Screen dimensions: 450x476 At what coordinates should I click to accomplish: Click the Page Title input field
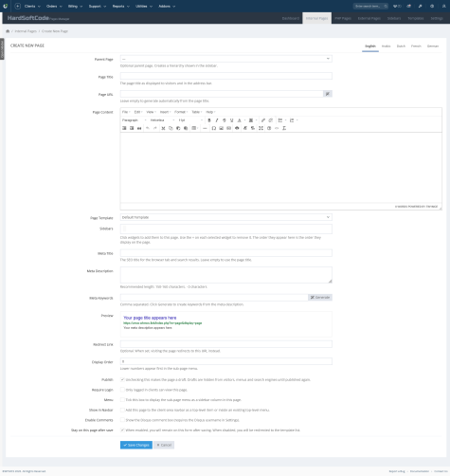point(226,76)
